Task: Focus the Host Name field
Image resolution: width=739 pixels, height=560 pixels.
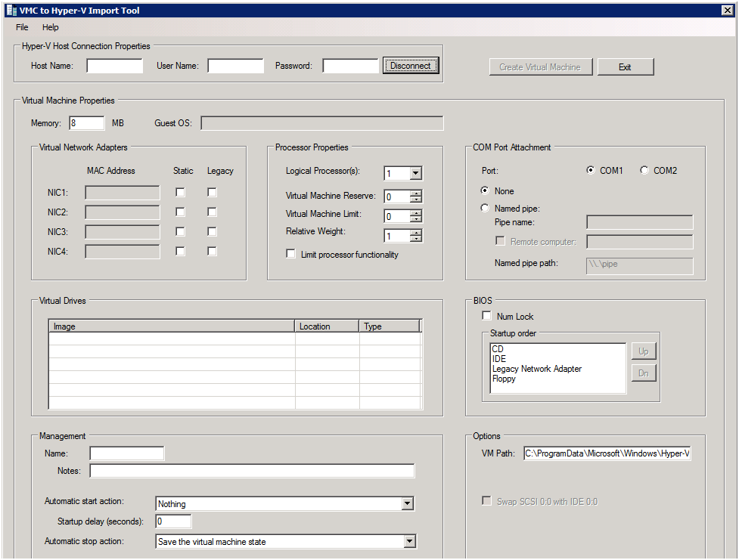Action: click(114, 66)
